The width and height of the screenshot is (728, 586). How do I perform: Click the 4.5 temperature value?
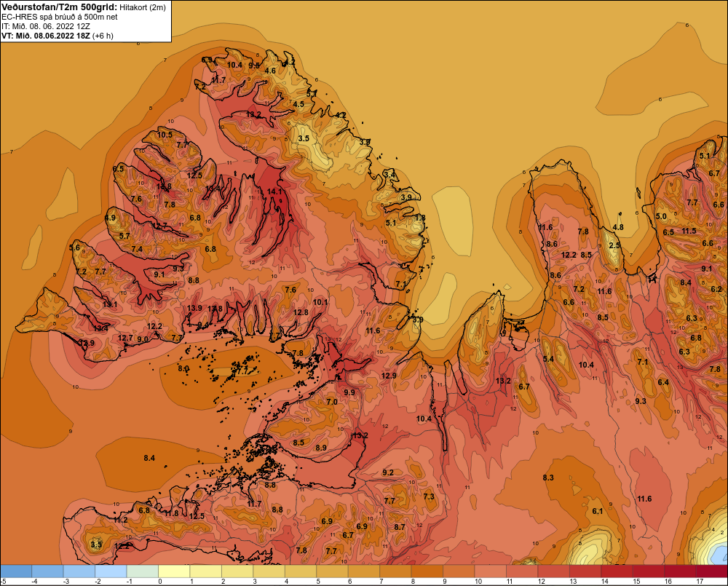click(x=298, y=105)
